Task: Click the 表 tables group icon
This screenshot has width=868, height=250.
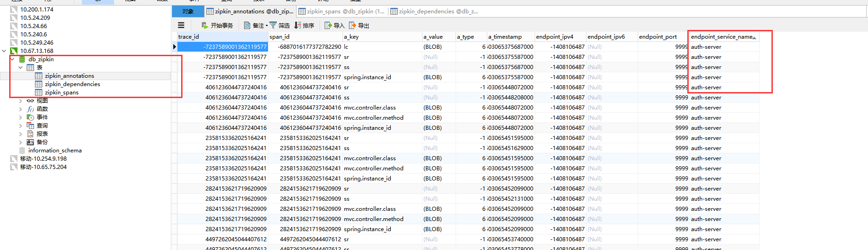Action: point(30,67)
